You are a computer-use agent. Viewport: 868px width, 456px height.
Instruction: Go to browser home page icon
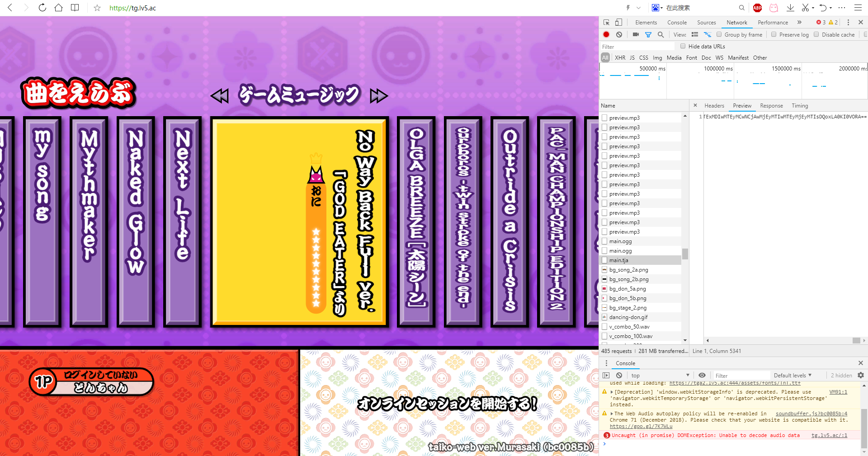pos(58,8)
